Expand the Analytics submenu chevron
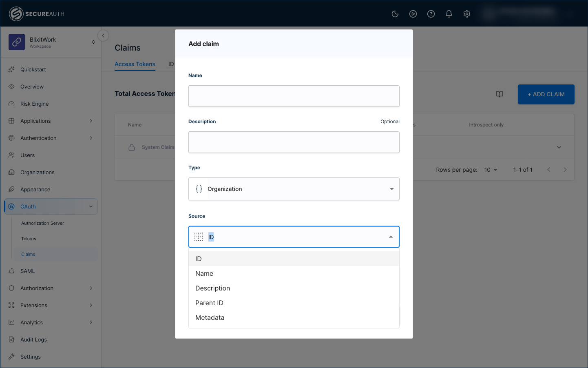Image resolution: width=588 pixels, height=368 pixels. [x=91, y=322]
